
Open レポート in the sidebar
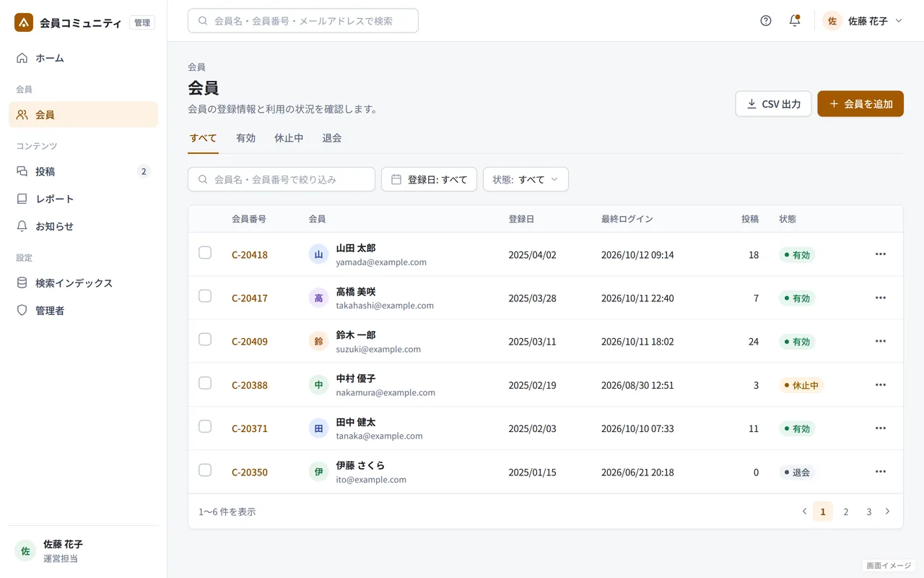83,199
